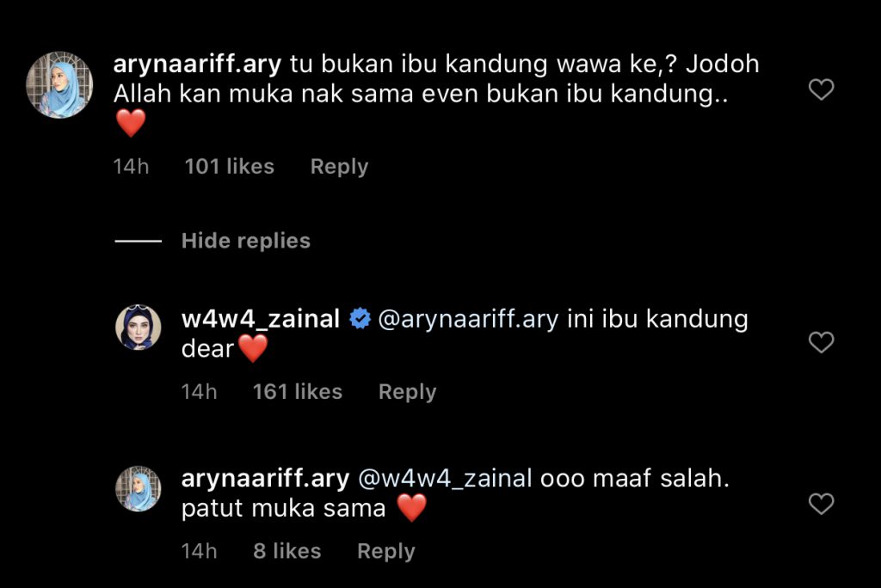View the 161 likes list
Image resolution: width=881 pixels, height=588 pixels.
pos(297,392)
